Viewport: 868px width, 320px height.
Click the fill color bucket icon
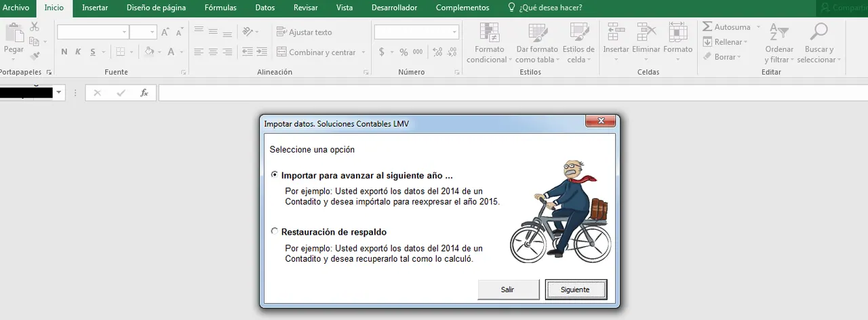click(x=149, y=52)
